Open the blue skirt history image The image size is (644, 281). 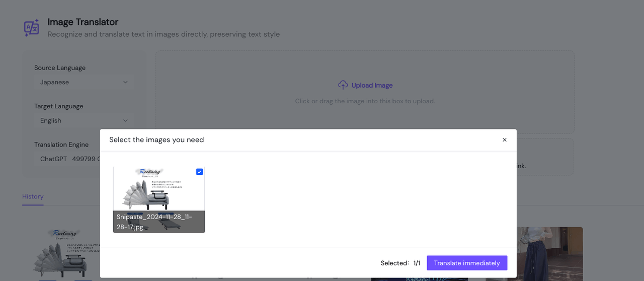(x=534, y=254)
